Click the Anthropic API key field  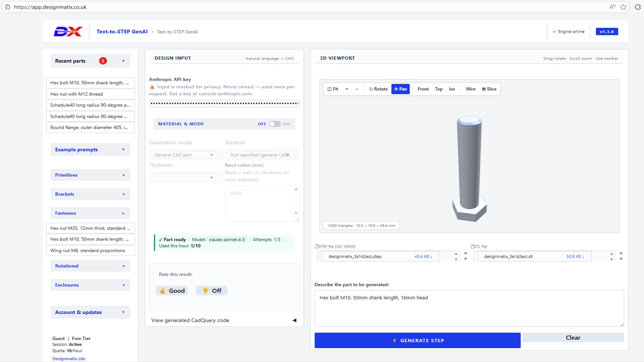point(224,103)
